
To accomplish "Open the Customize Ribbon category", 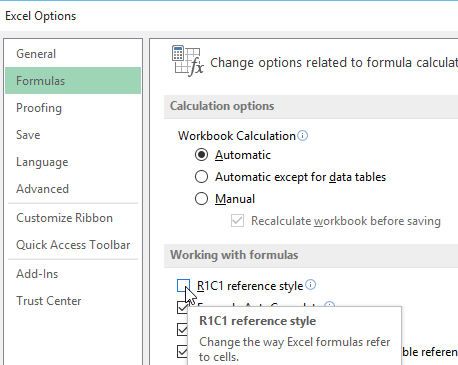I will (73, 218).
